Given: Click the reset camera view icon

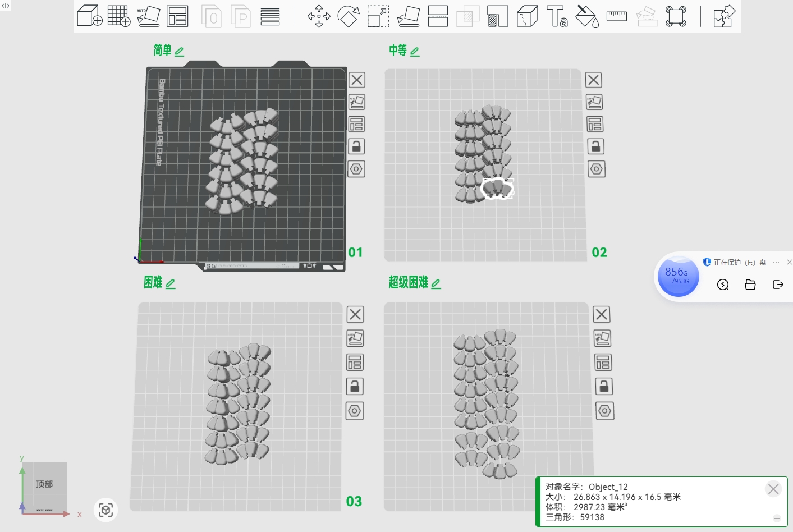Looking at the screenshot, I should click(106, 510).
